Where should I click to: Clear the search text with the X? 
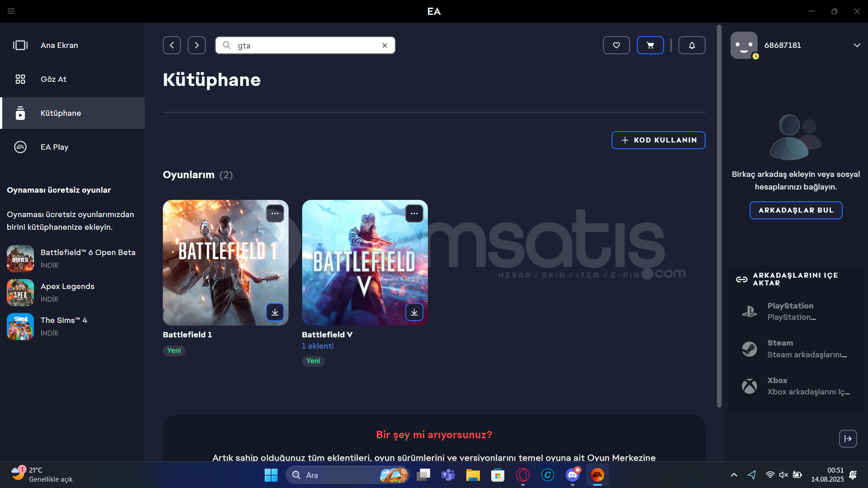pos(384,45)
